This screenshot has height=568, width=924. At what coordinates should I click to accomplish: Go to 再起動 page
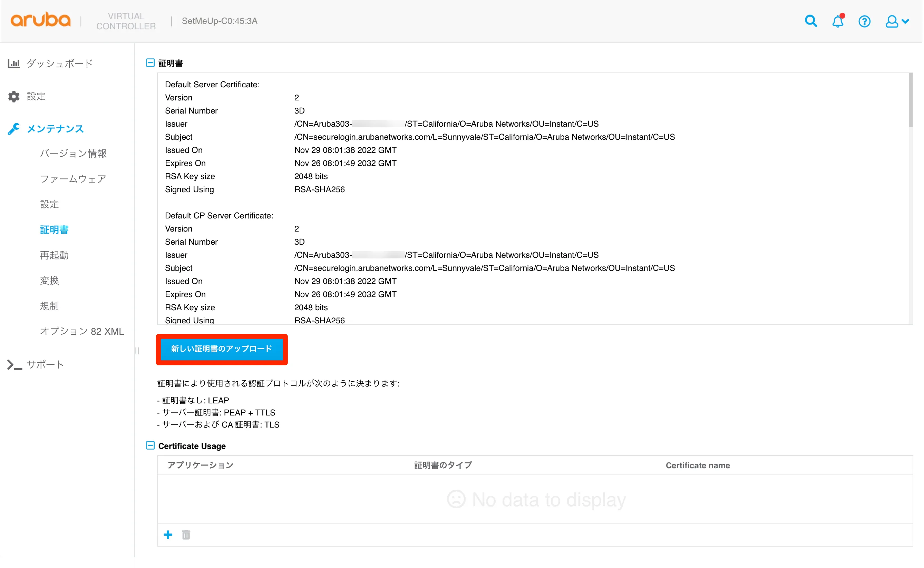(x=55, y=255)
